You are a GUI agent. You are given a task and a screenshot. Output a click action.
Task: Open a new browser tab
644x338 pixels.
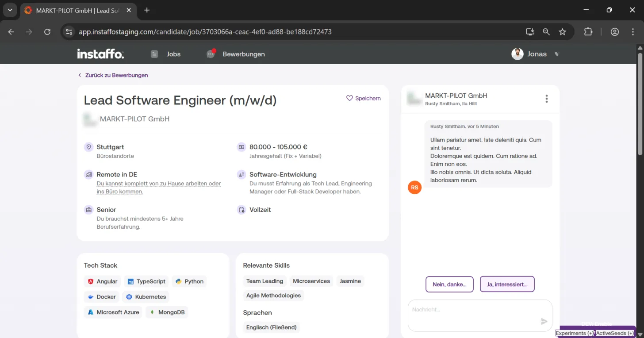tap(147, 10)
